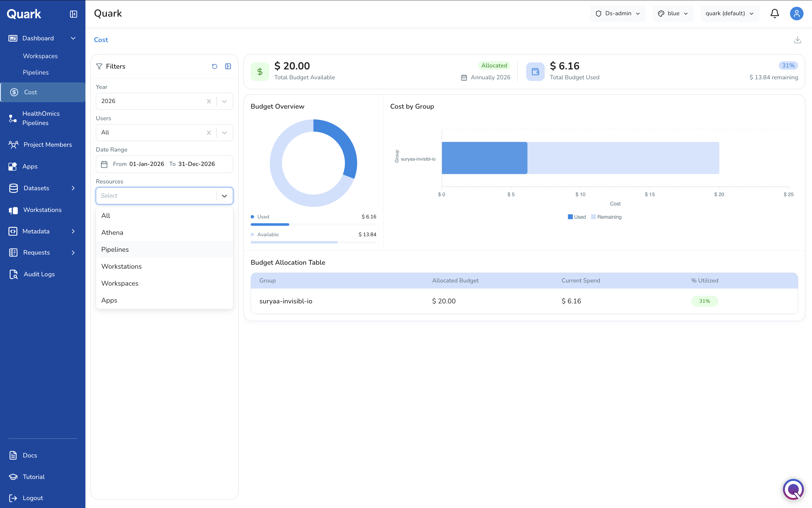Screen dimensions: 812x508
Task: Open the blue theme dropdown
Action: (673, 14)
